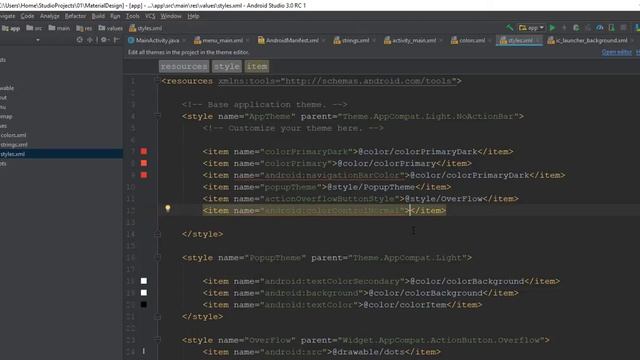
Task: Open the VCS menu
Action: click(x=150, y=16)
